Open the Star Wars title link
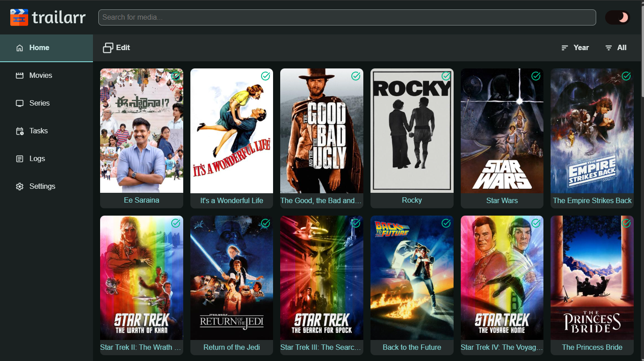 click(x=502, y=200)
